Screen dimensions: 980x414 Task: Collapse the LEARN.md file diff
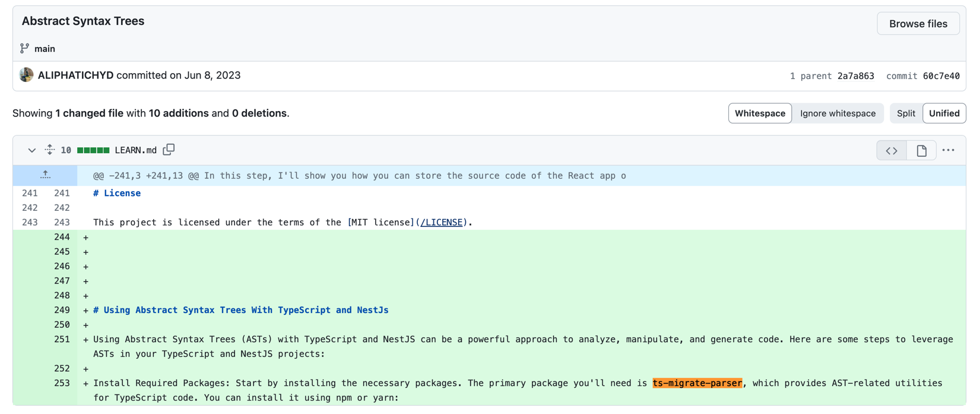[x=31, y=150]
